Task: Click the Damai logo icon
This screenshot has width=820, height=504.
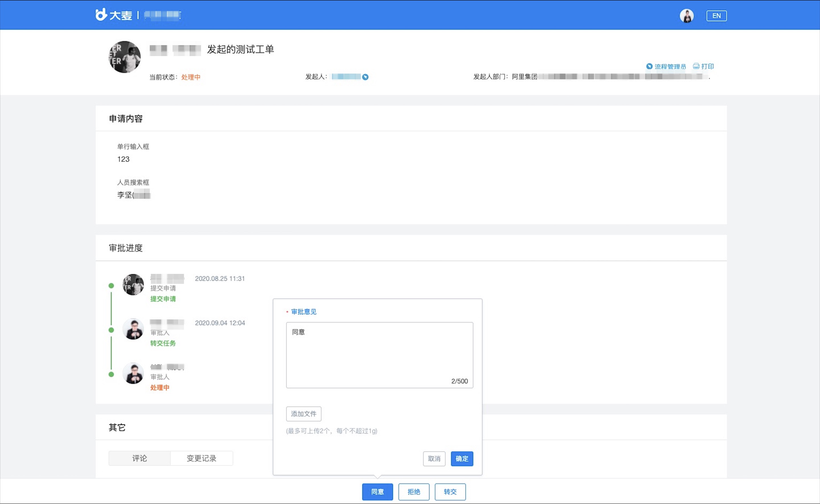Action: click(101, 15)
